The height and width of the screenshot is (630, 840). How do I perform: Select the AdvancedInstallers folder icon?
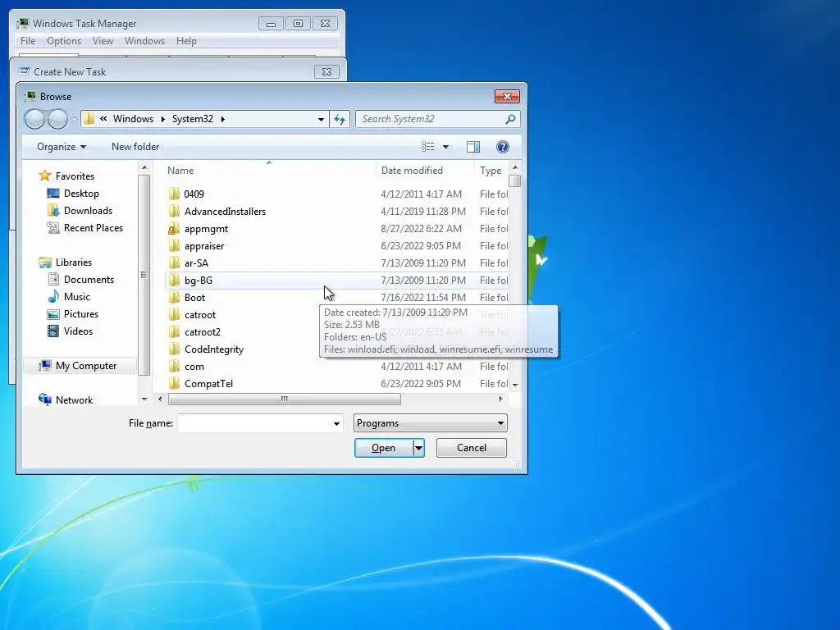click(174, 211)
